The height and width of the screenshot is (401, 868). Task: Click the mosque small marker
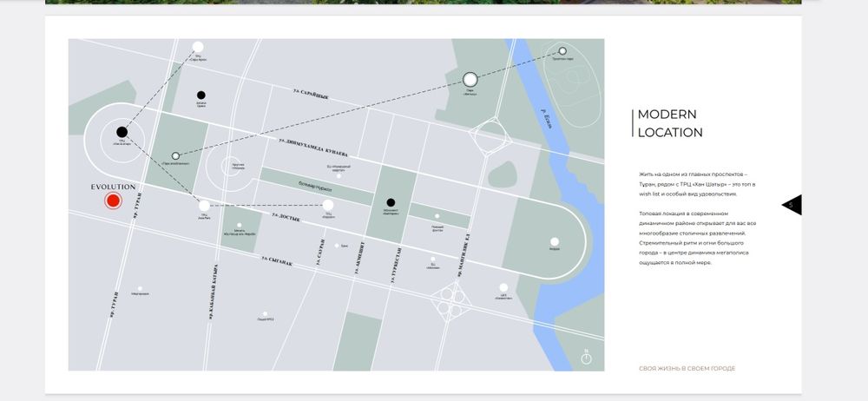(240, 224)
